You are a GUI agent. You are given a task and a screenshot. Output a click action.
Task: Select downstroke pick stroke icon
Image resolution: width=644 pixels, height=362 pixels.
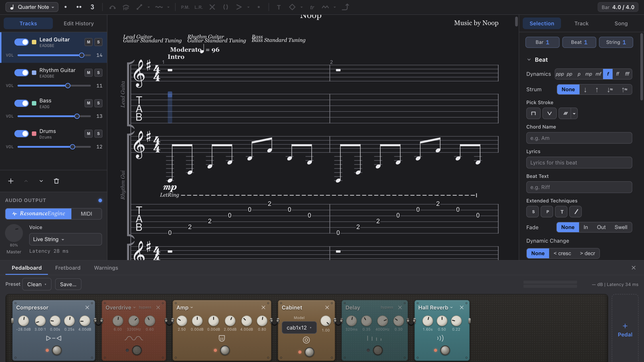533,113
